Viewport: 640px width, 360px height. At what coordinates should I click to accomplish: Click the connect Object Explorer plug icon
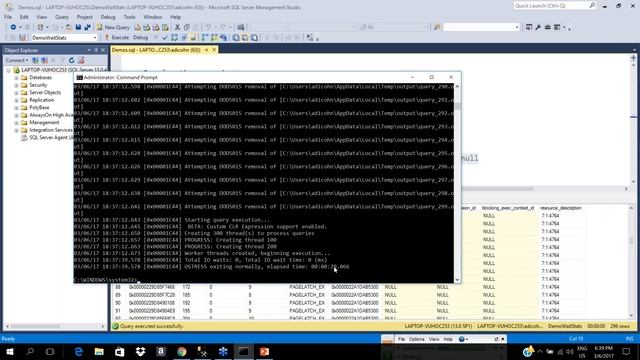(x=35, y=60)
